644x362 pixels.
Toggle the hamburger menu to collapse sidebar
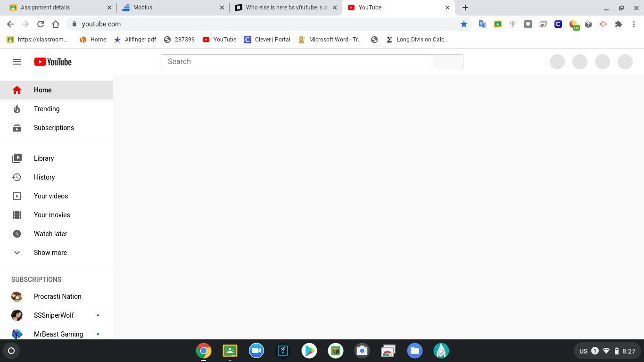17,61
